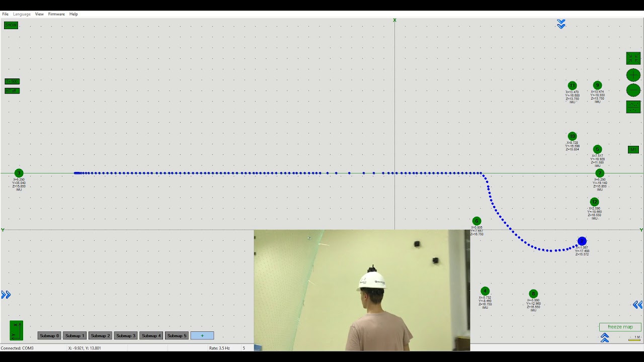The image size is (644, 362).
Task: Toggle the dotted grid view icon
Action: point(633,107)
